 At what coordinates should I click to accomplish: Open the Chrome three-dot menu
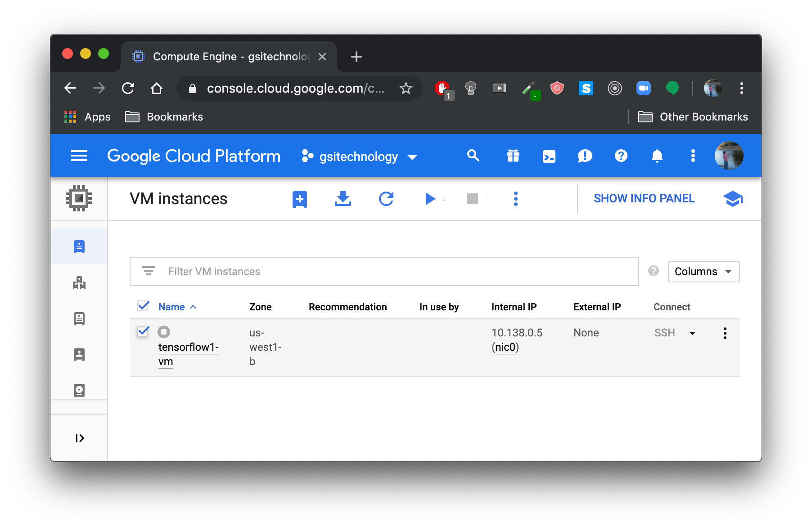[741, 88]
